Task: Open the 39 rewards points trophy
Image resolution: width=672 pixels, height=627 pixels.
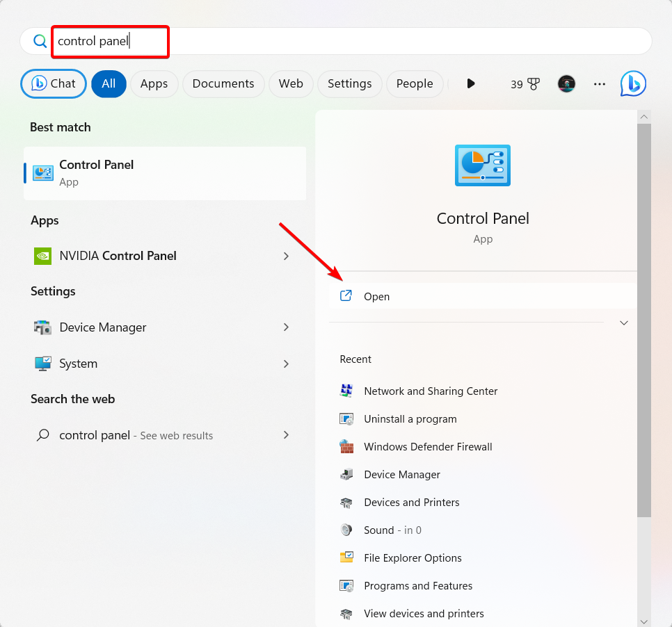Action: 525,84
